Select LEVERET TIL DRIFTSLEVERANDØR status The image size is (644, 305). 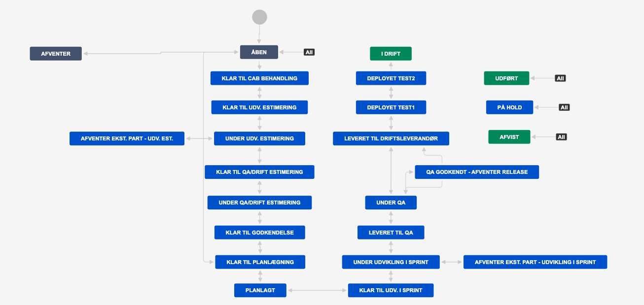[x=391, y=138]
